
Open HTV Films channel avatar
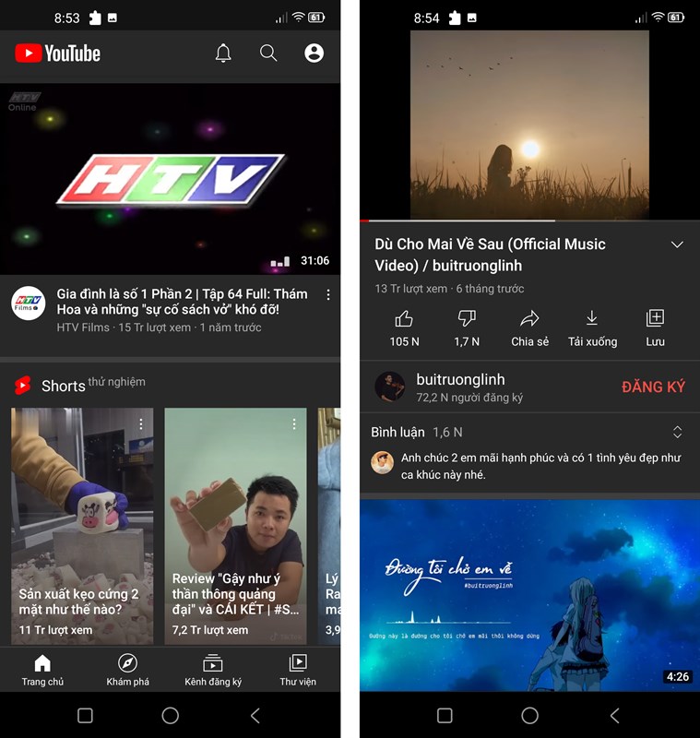[29, 304]
